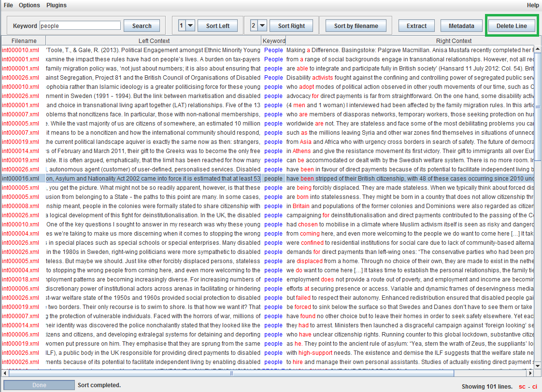Select right context starting 'with high-support needs'

pyautogui.click(x=410, y=352)
